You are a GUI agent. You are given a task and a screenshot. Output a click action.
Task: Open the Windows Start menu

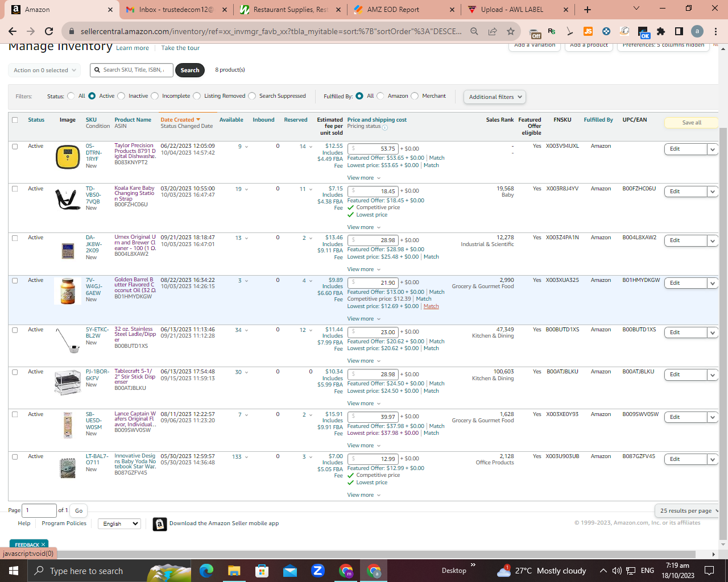click(14, 571)
